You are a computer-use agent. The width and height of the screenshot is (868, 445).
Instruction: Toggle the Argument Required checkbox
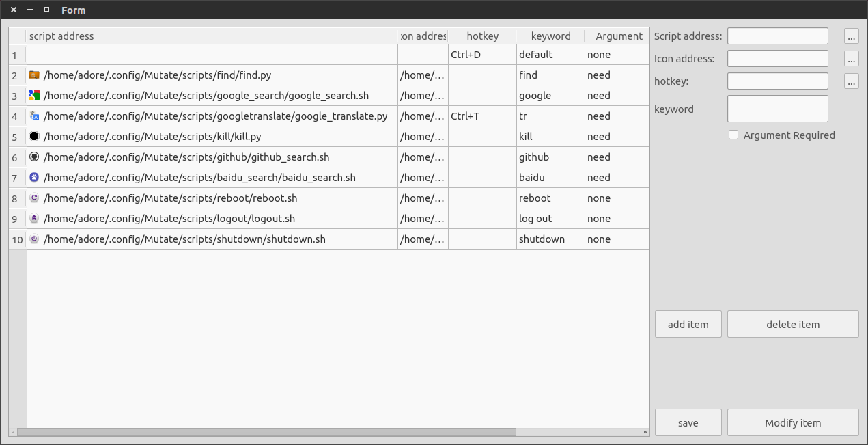pyautogui.click(x=733, y=135)
